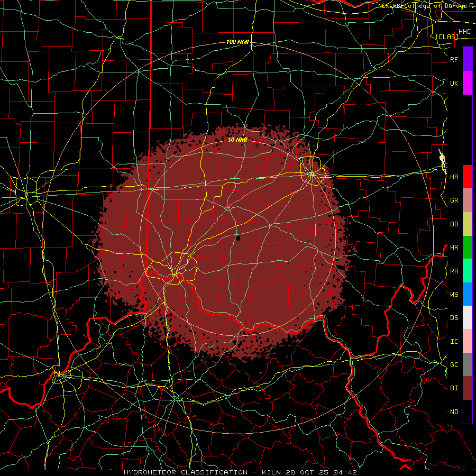This screenshot has width=476, height=476.
Task: Click the magenta UK legend color swatch
Action: point(467,83)
